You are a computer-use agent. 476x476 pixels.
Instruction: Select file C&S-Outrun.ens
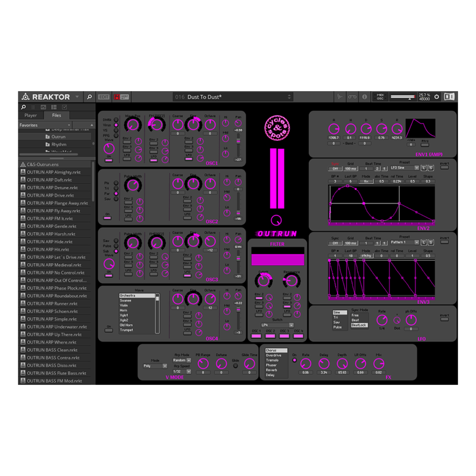[43, 164]
